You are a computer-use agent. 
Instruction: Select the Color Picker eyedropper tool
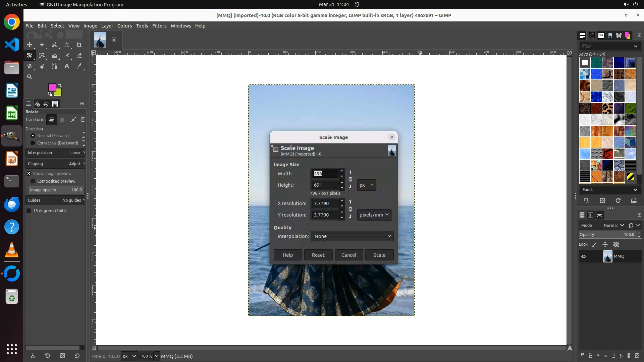point(79,66)
